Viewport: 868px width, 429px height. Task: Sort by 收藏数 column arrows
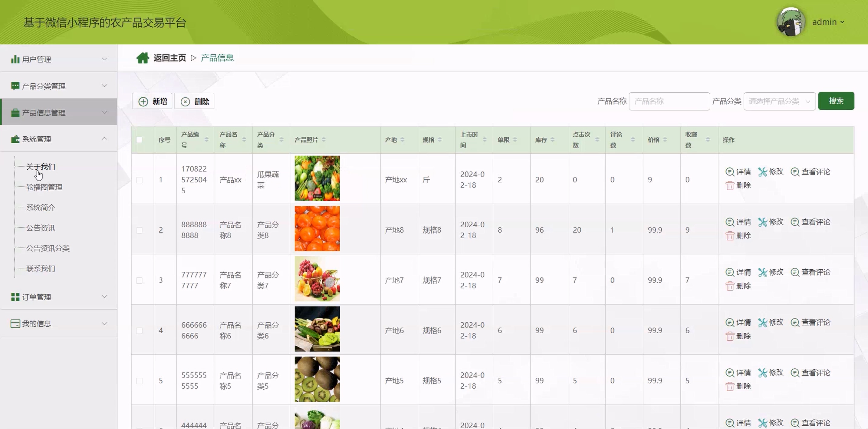point(708,140)
